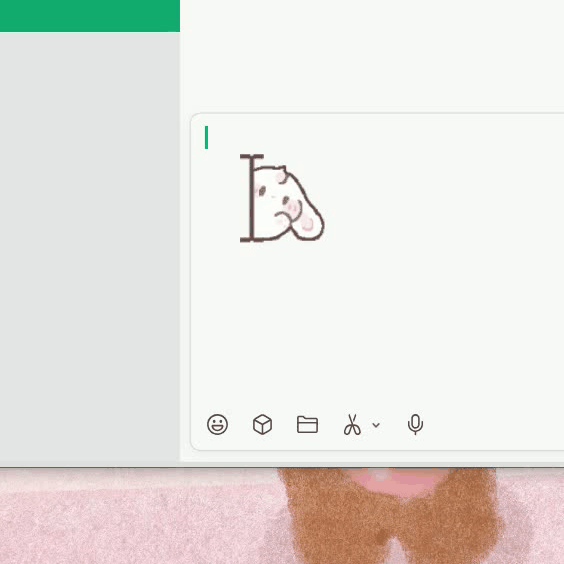Viewport: 564px width, 564px height.
Task: Open the send file folder icon
Action: coord(308,424)
